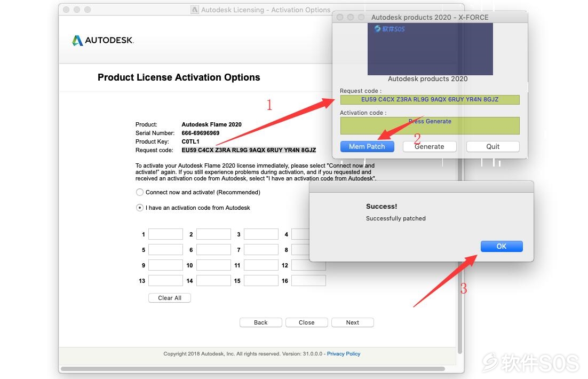Click activation code field number 5
588x379 pixels.
pos(166,249)
